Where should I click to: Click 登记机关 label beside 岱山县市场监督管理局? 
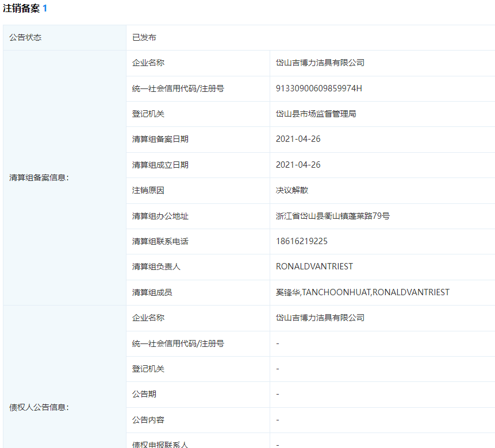click(x=148, y=114)
